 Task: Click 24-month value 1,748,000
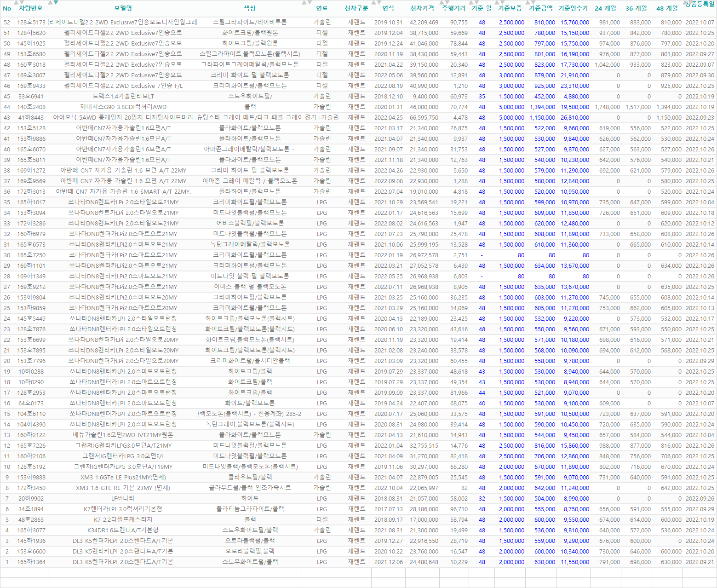pyautogui.click(x=608, y=107)
